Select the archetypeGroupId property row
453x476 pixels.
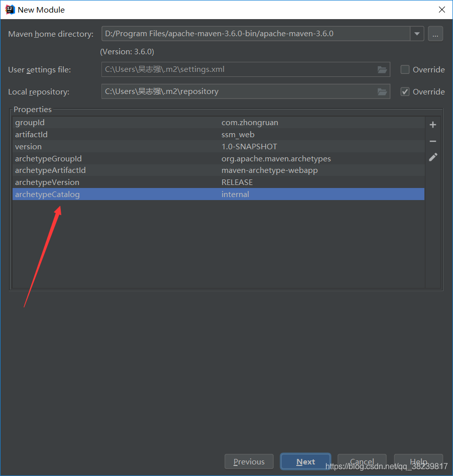coord(218,158)
